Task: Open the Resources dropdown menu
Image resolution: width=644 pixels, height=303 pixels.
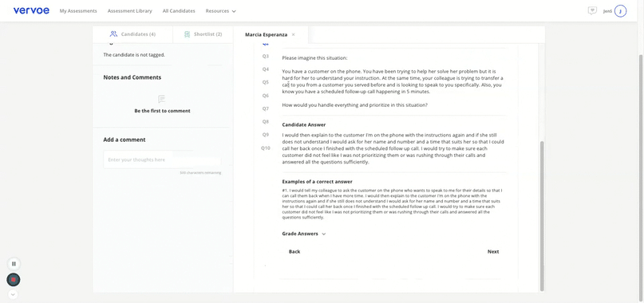Action: pos(220,11)
